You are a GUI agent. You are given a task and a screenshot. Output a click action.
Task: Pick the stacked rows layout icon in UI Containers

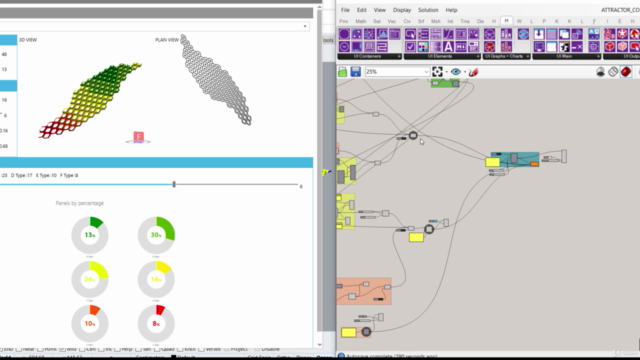click(x=369, y=47)
